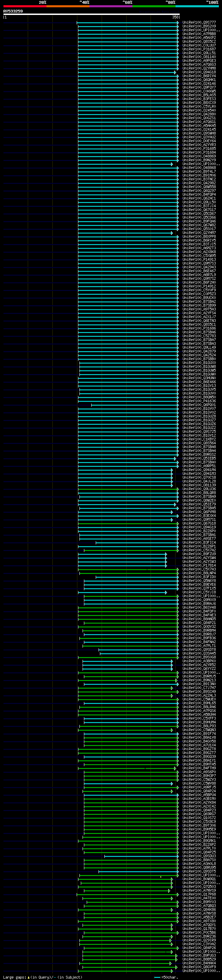The image size is (222, 980).
Task: Select the query label AV533259
Action: 13,11
